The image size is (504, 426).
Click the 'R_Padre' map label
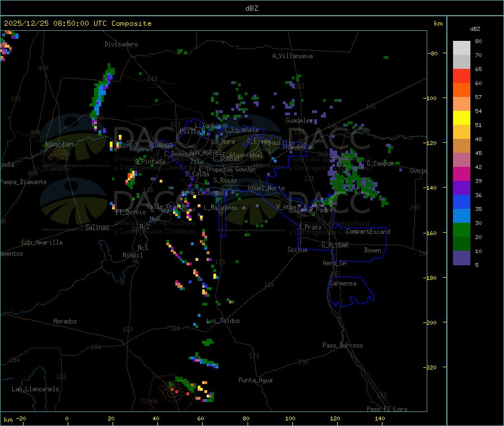[321, 210]
